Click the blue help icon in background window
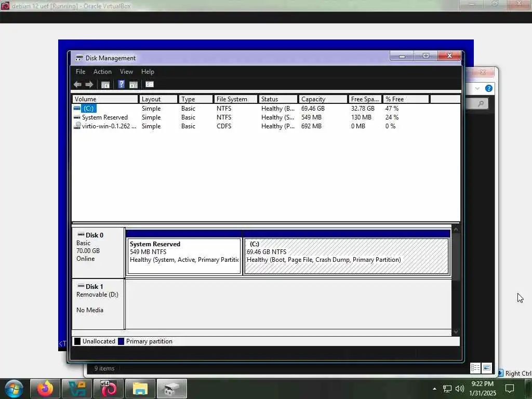532x399 pixels. coord(488,88)
